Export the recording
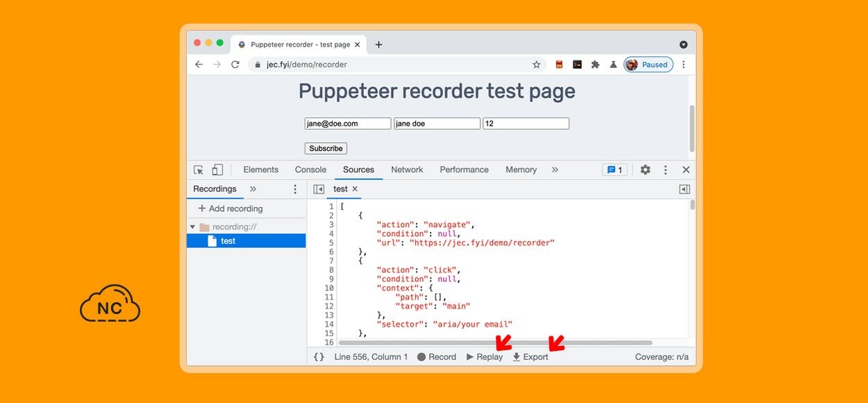Screen dimensions: 868x403 [x=531, y=357]
